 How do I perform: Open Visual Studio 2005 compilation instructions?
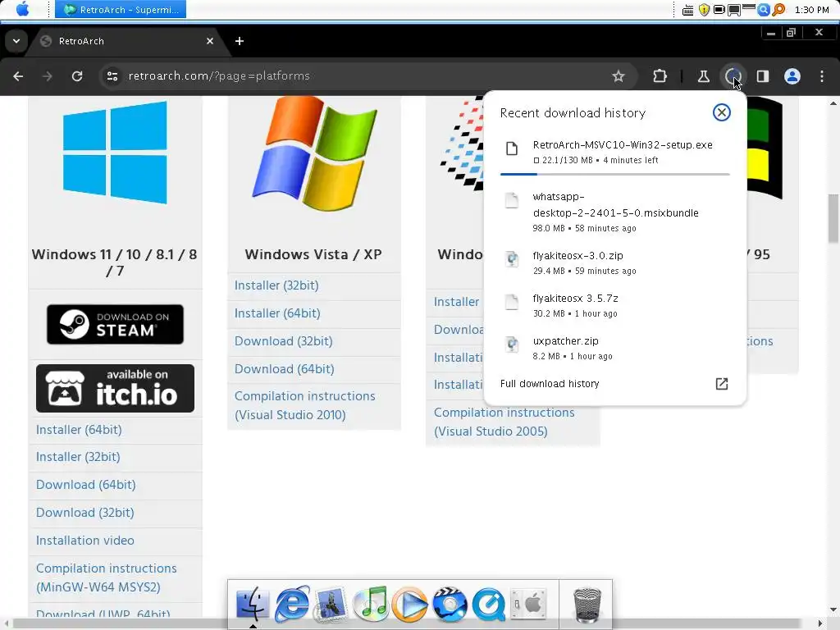pyautogui.click(x=504, y=422)
